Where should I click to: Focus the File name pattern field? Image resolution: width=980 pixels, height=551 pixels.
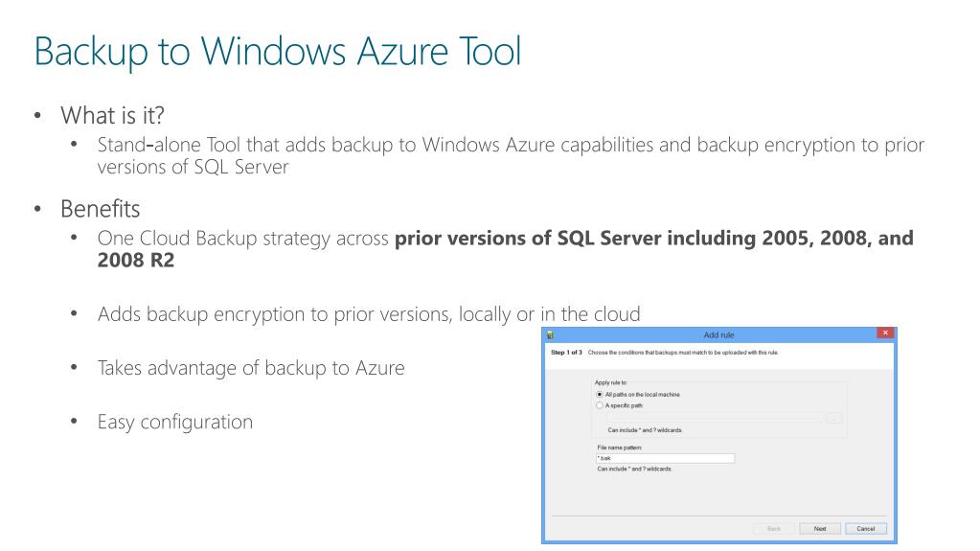666,458
